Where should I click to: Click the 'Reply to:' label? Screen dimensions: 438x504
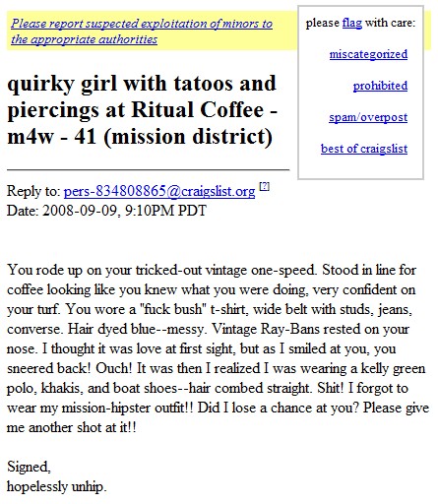point(33,191)
